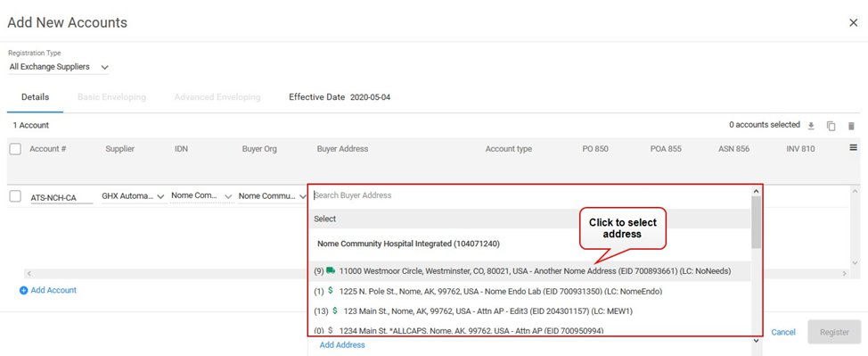Click the dollar icon on 1225 N. Pole St.
Viewport: 868px width, 356px height.
(331, 290)
